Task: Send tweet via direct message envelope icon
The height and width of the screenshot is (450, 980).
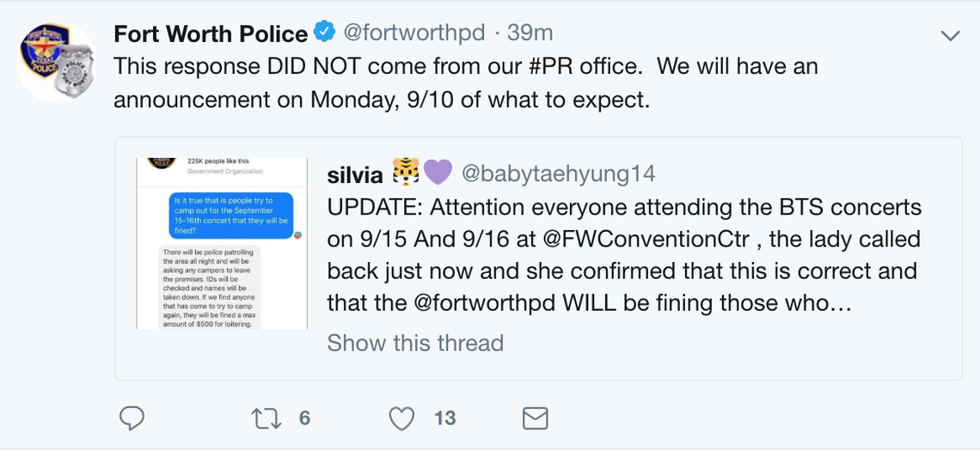Action: 535,418
